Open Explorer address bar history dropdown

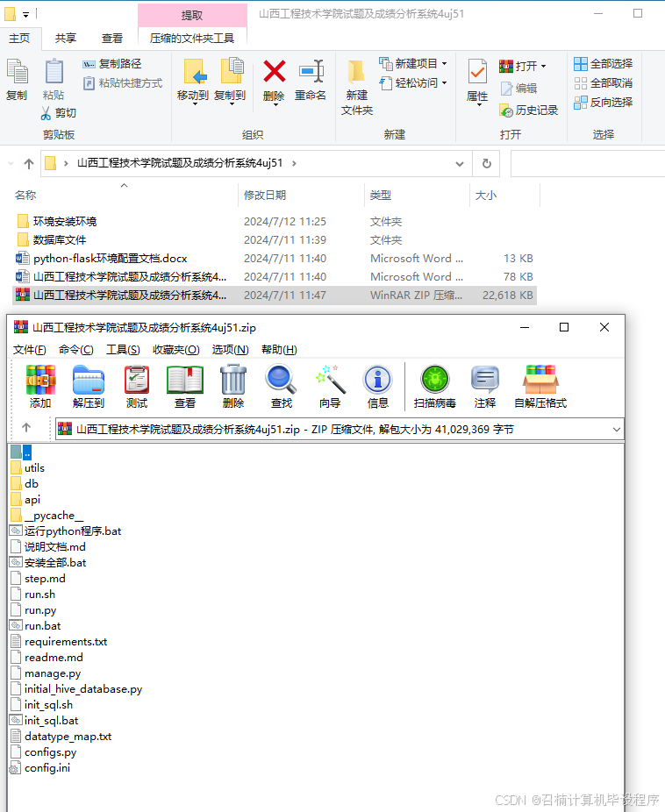(x=460, y=164)
